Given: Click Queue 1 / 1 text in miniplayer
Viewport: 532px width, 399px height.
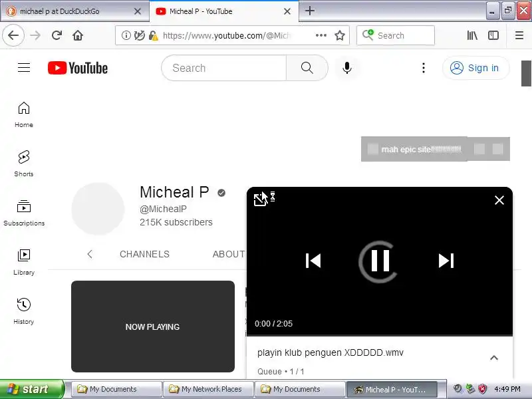Looking at the screenshot, I should 281,372.
